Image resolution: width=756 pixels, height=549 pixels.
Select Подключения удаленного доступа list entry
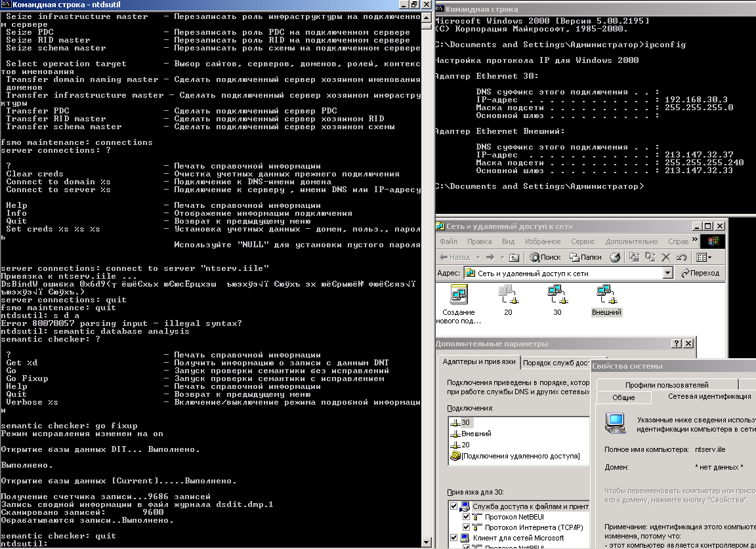(515, 456)
